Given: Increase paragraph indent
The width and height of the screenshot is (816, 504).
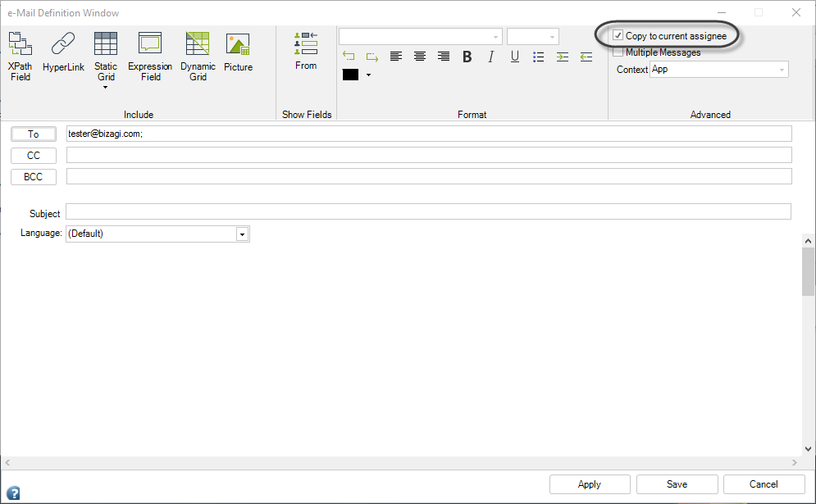Looking at the screenshot, I should click(x=563, y=57).
